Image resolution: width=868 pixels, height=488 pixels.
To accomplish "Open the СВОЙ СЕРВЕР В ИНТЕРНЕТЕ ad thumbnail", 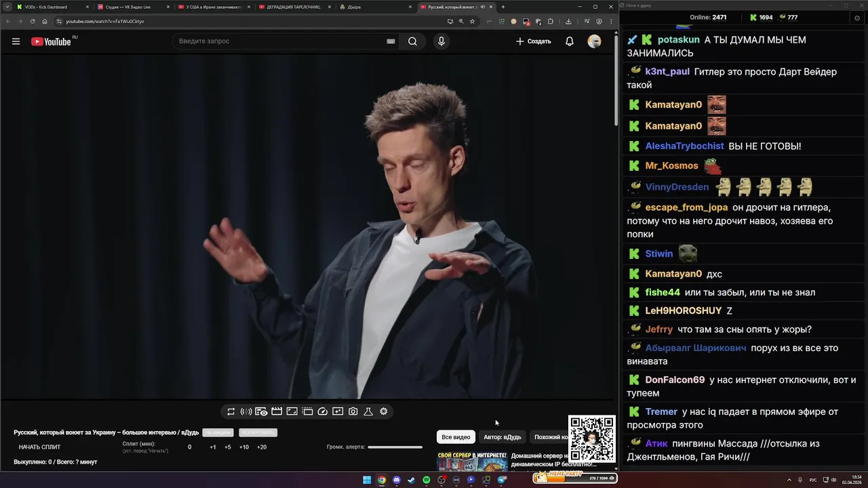I will coord(472,461).
